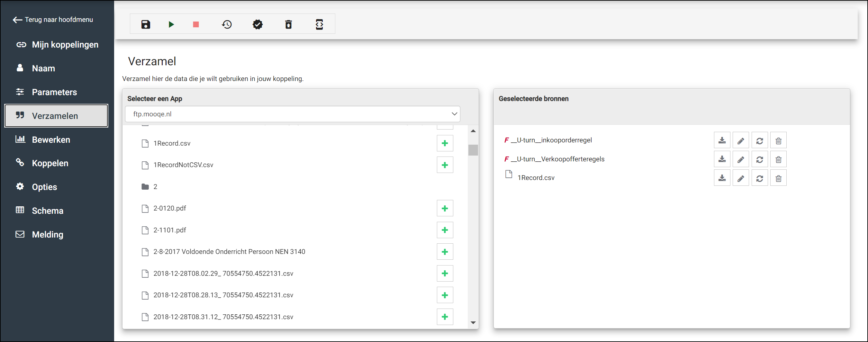Click the save icon in toolbar

coord(146,24)
